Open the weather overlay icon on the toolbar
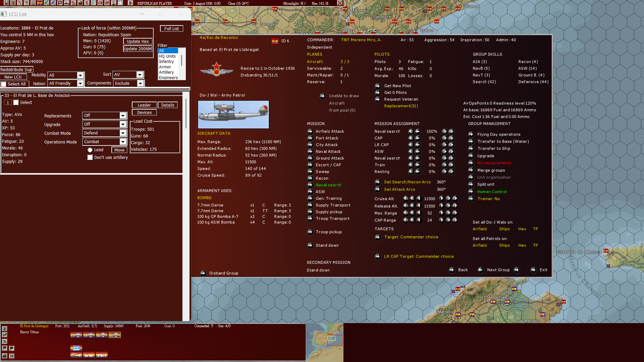The image size is (644, 362). pos(120,3)
